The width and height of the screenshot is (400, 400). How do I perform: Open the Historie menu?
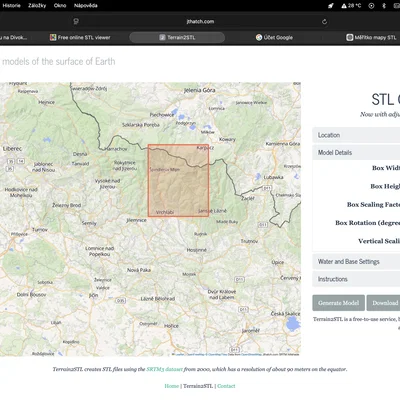point(11,6)
